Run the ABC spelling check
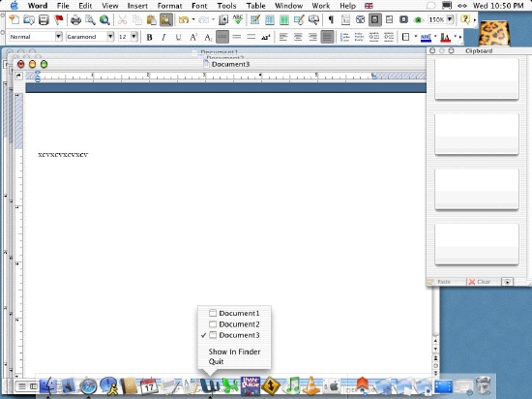The height and width of the screenshot is (399, 532). [x=238, y=19]
